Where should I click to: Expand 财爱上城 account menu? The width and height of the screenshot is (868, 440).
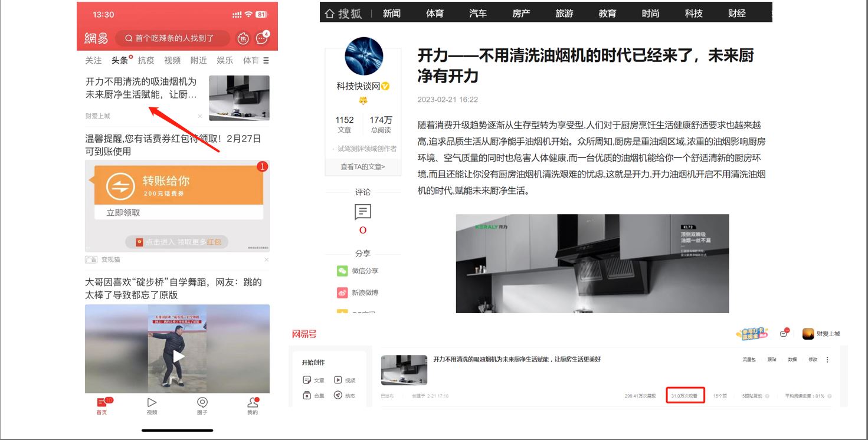(821, 334)
